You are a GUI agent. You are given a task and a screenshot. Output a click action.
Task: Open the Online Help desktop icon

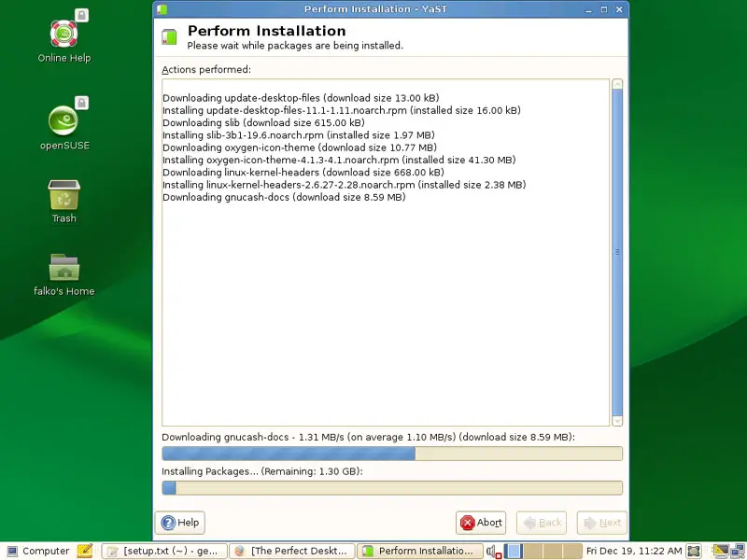(x=63, y=35)
